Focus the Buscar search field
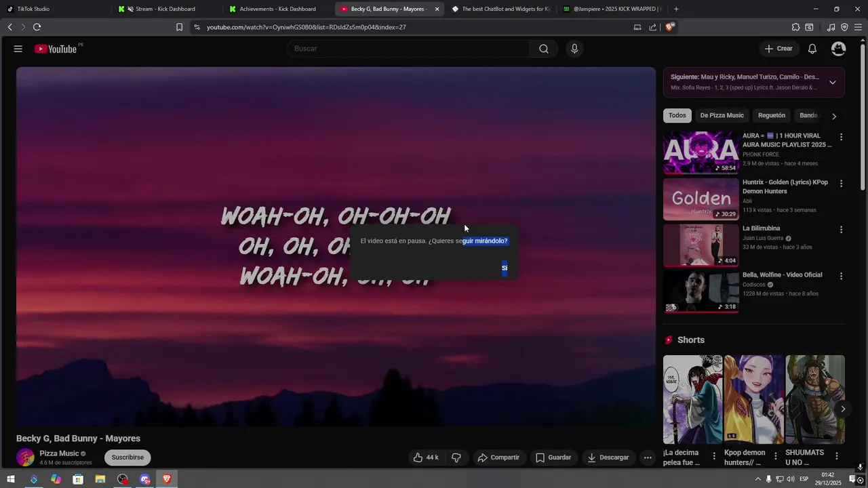This screenshot has height=488, width=868. [409, 49]
